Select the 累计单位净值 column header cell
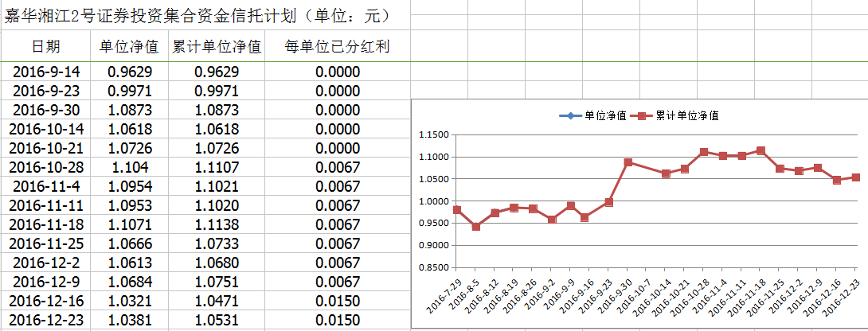The image size is (868, 331). [x=217, y=47]
